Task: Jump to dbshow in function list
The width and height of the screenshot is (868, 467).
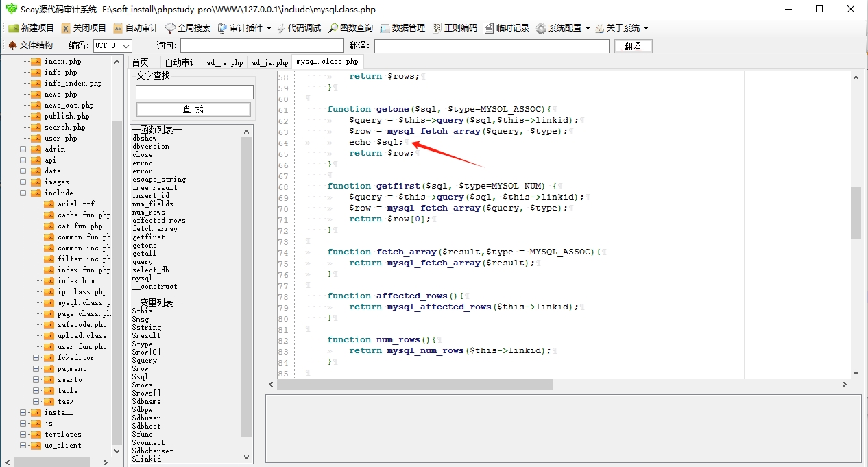Action: [x=145, y=138]
